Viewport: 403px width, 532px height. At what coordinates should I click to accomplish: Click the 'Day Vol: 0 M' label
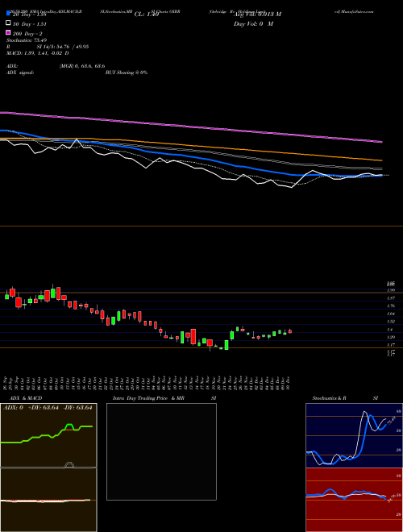(x=254, y=24)
